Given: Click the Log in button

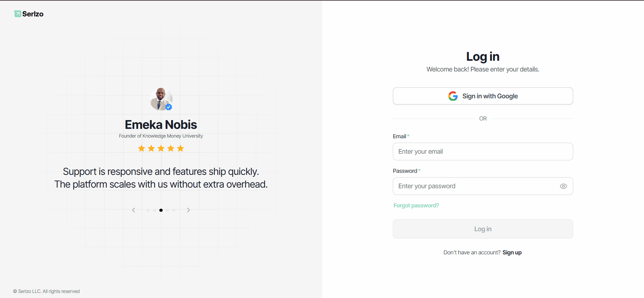Looking at the screenshot, I should 483,229.
